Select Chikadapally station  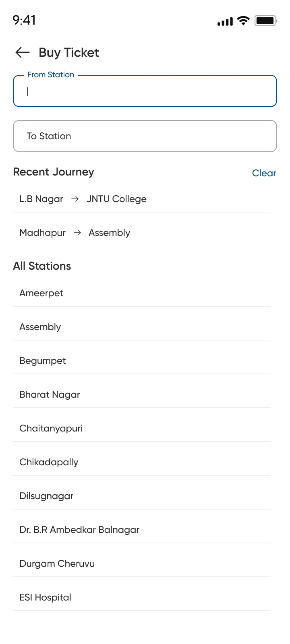pos(142,462)
